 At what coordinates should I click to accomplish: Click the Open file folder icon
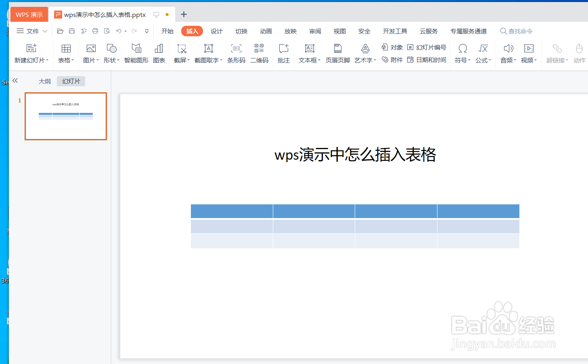60,31
